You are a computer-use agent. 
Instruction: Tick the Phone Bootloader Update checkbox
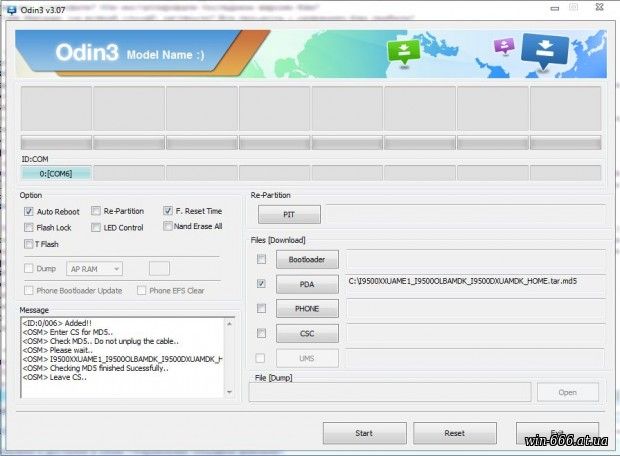click(28, 291)
